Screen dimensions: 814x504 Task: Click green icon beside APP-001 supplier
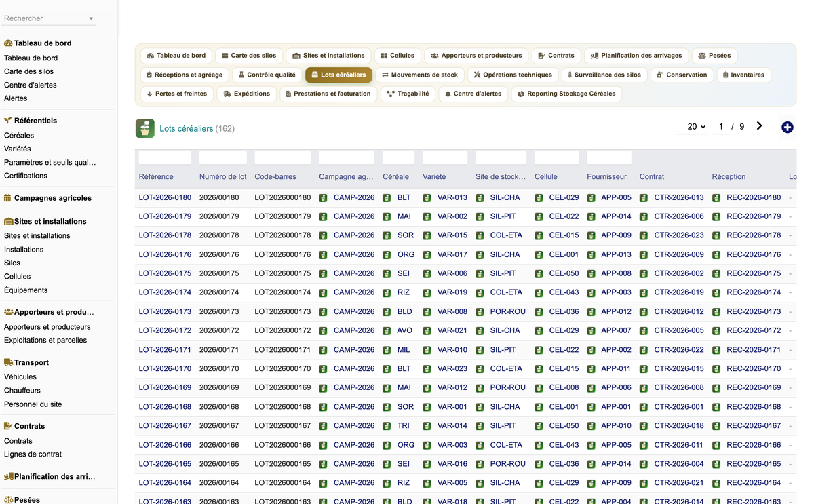[591, 407]
